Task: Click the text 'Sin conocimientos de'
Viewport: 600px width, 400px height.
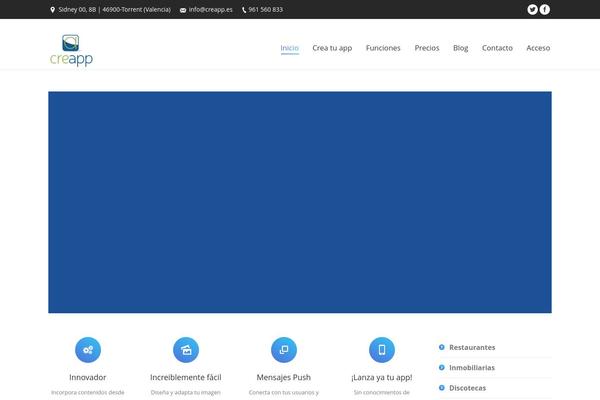Action: (x=382, y=392)
